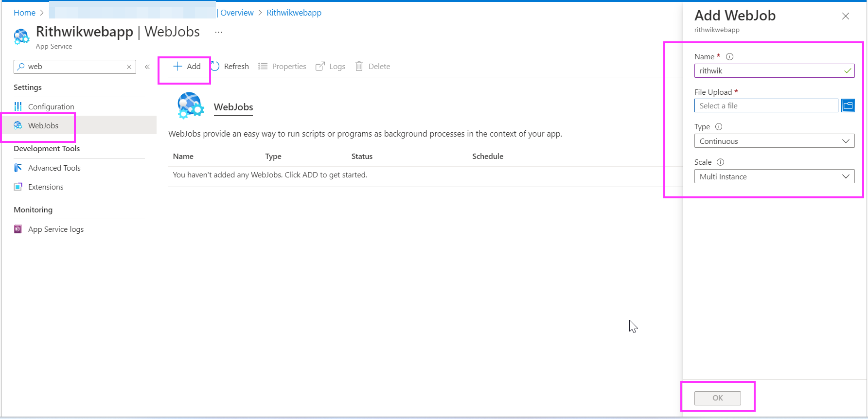Viewport: 868px width, 419px height.
Task: Click the Add WebJob toolbar button
Action: click(187, 67)
